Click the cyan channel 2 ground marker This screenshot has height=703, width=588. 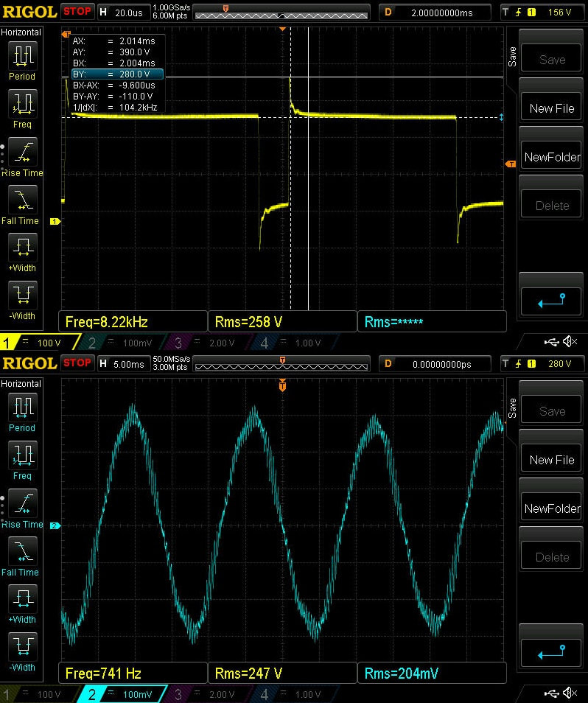click(55, 525)
